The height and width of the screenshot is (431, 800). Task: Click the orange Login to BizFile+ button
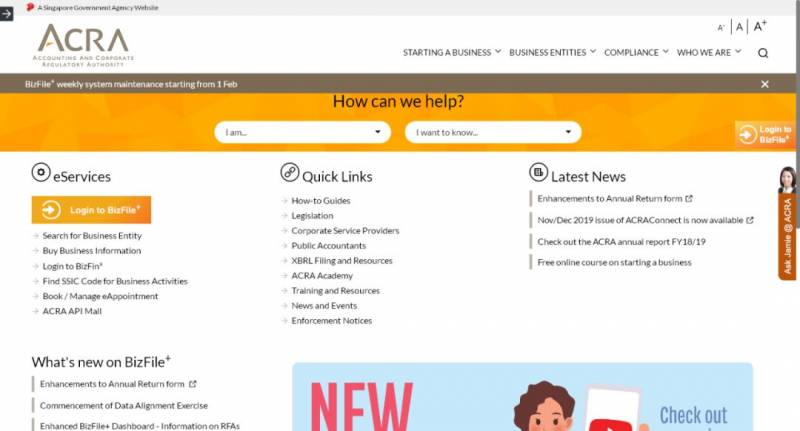pos(91,210)
